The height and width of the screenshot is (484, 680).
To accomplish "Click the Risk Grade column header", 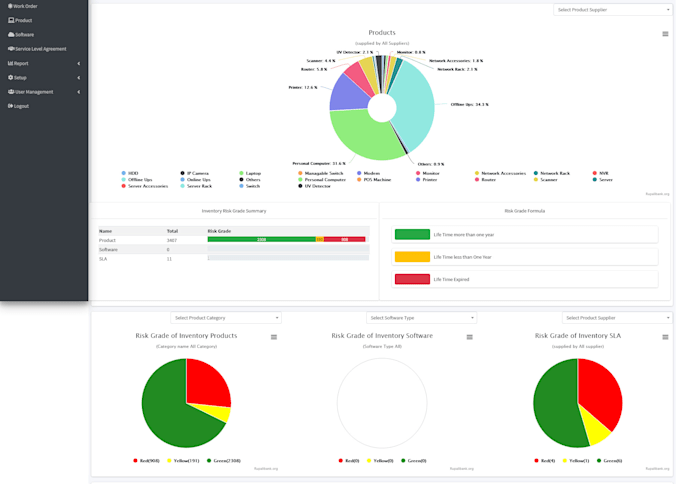I will pos(219,231).
